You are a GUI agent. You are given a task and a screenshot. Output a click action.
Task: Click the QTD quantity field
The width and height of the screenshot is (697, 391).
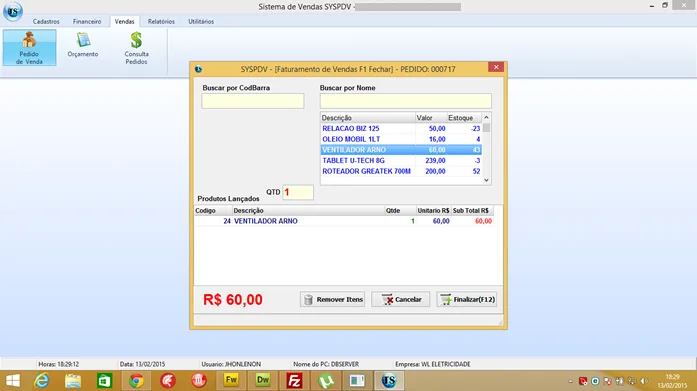[x=298, y=192]
